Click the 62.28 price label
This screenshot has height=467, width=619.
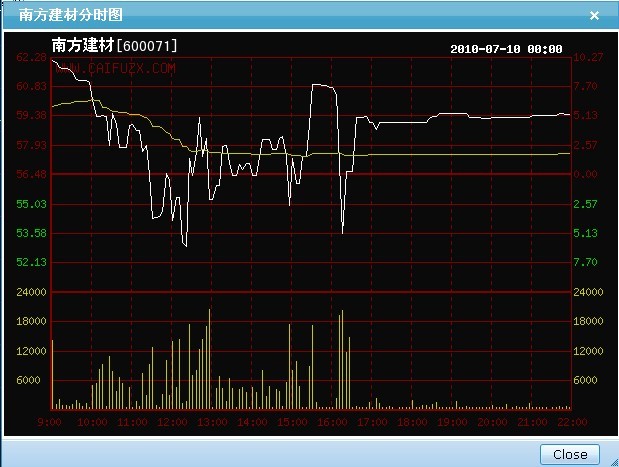31,57
